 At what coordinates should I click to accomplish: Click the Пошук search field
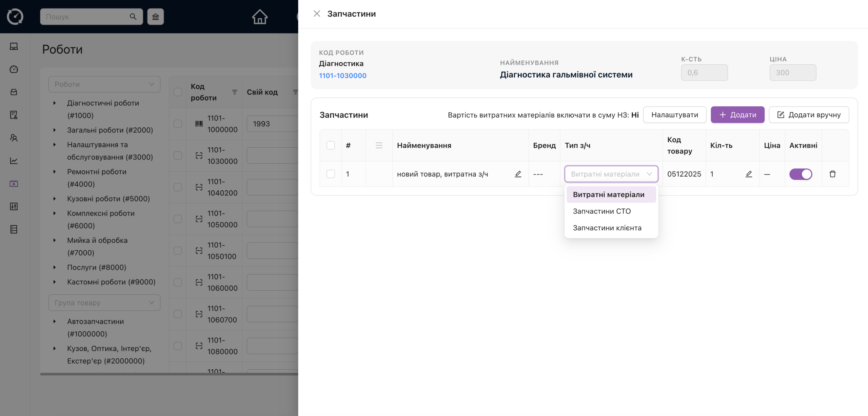click(x=86, y=17)
